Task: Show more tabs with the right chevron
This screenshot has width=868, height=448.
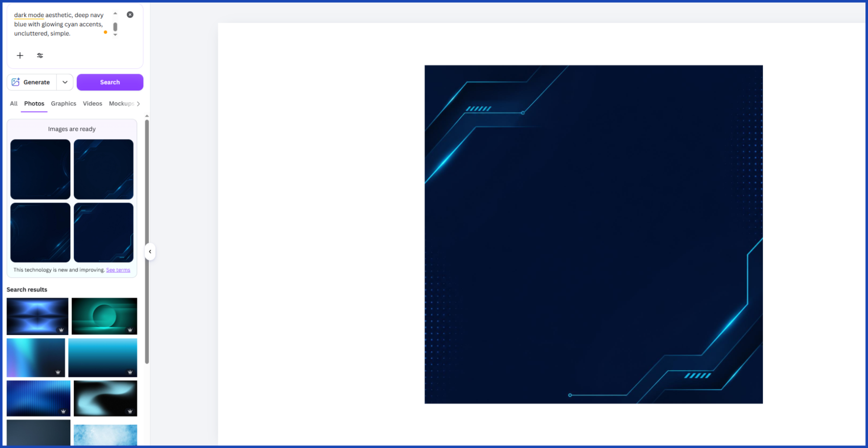Action: [139, 103]
